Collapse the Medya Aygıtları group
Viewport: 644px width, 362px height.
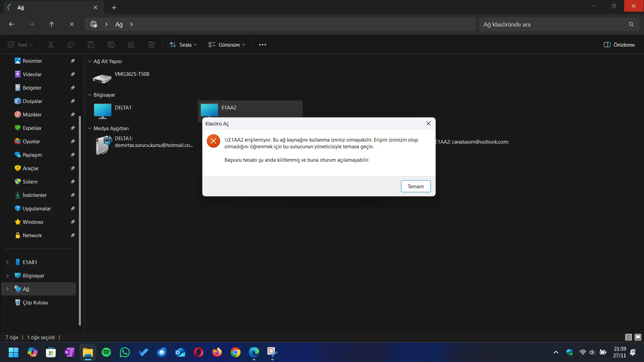[90, 128]
